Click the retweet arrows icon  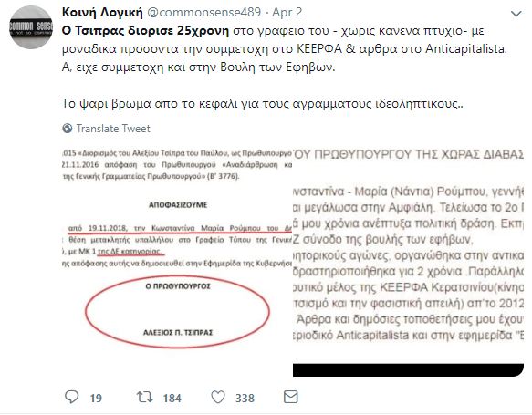(145, 397)
